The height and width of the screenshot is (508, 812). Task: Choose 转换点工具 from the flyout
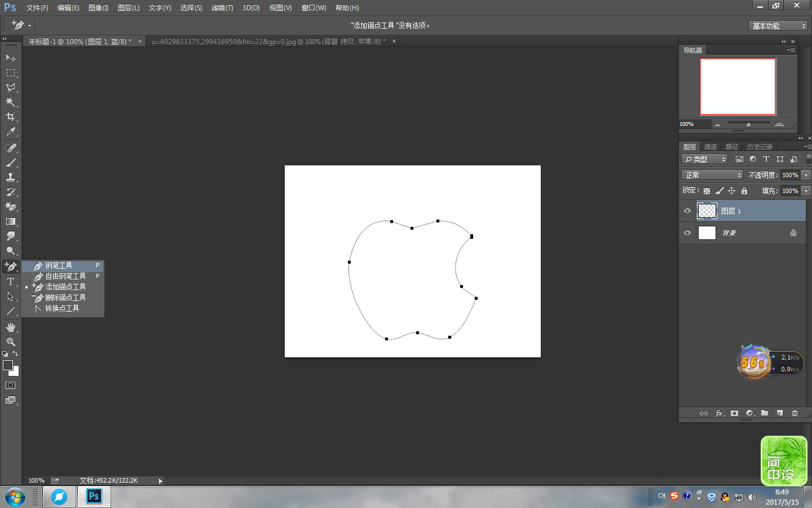coord(63,308)
